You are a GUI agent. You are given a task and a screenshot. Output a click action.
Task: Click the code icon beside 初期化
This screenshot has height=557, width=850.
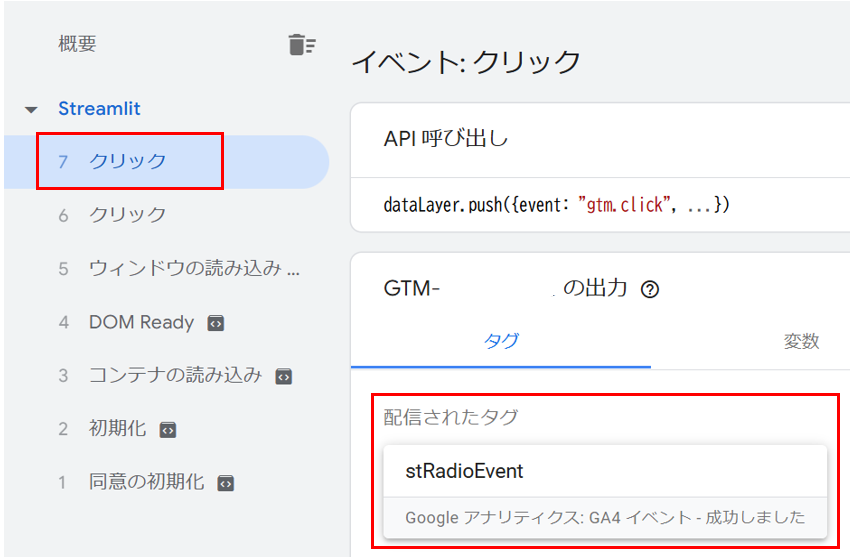point(168,430)
